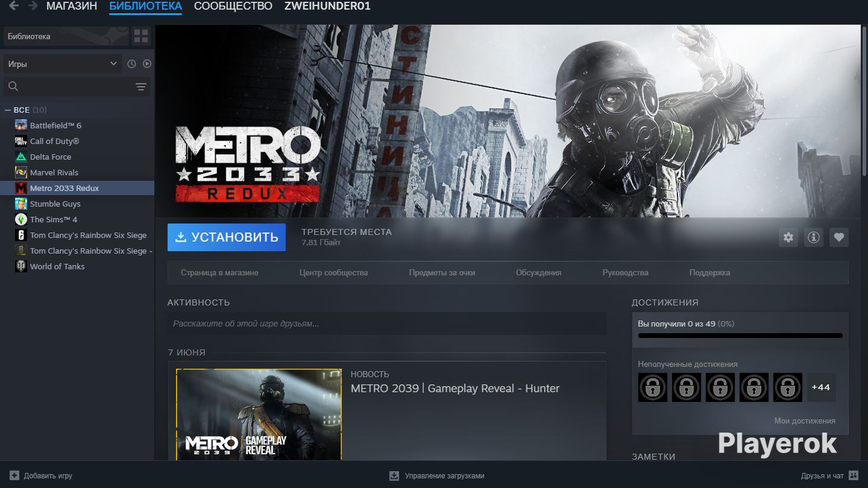Show the +44 remaining achievements

coord(821,387)
